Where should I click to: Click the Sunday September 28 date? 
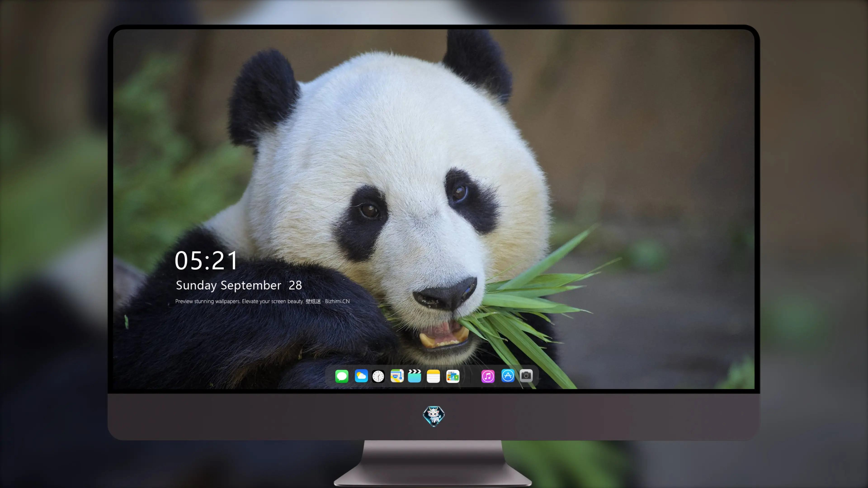click(239, 285)
